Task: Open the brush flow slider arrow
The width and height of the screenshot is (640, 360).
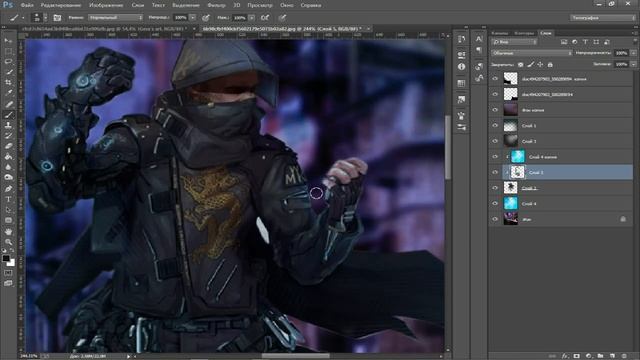Action: [251, 18]
